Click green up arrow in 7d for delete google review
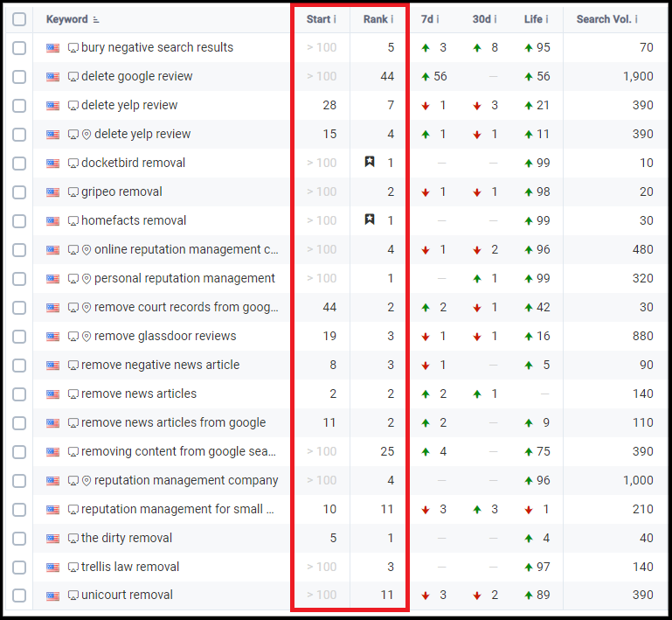This screenshot has height=620, width=672. (426, 77)
